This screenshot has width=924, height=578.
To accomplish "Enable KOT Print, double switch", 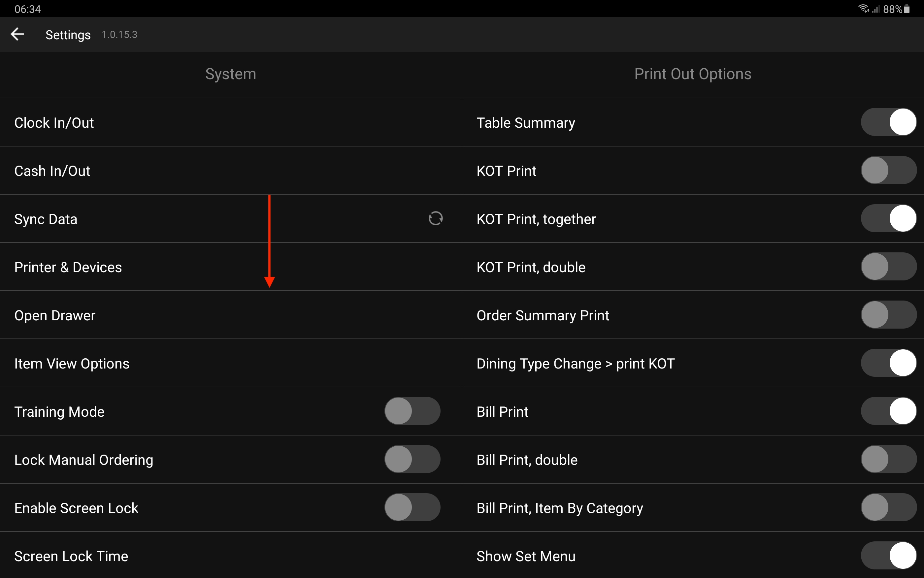I will click(888, 267).
